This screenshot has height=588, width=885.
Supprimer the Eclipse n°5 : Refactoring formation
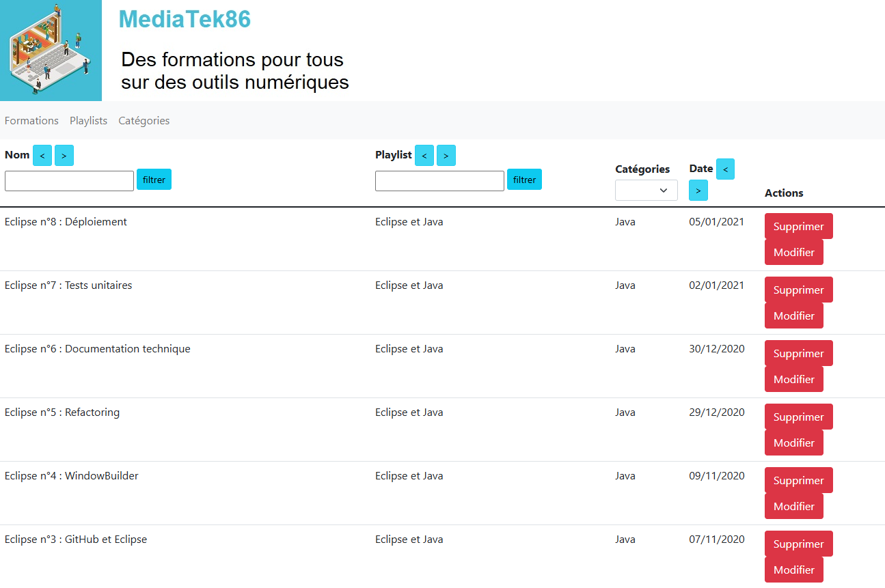(x=799, y=417)
